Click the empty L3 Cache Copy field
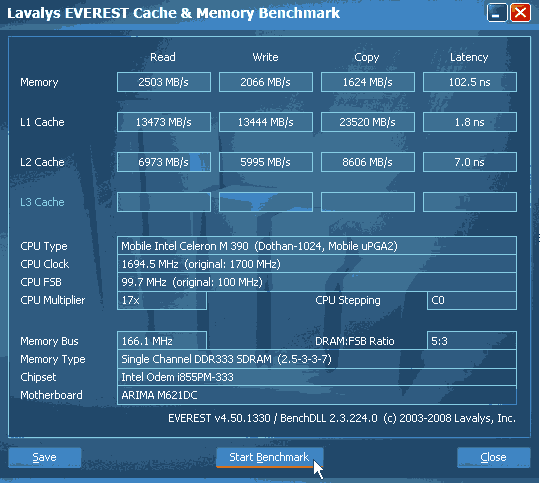Viewport: 540px width, 483px height. point(368,202)
